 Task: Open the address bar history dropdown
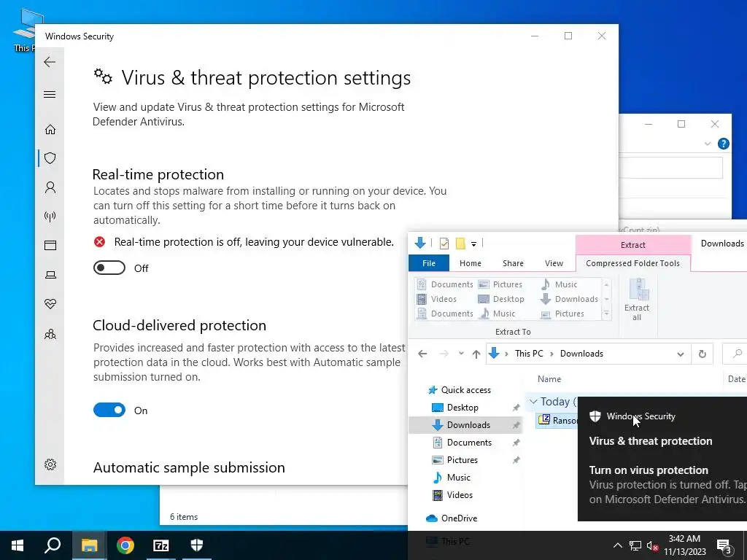point(681,354)
